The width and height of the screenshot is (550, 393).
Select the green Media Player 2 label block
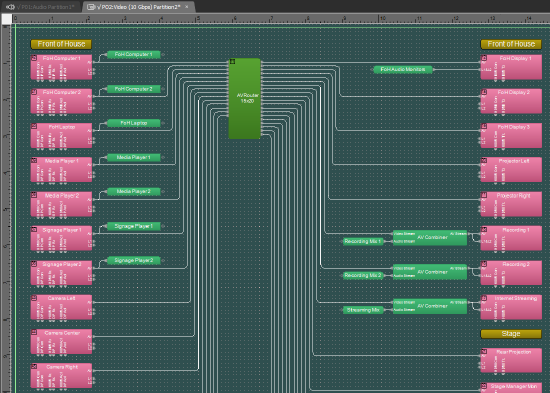[x=134, y=192]
